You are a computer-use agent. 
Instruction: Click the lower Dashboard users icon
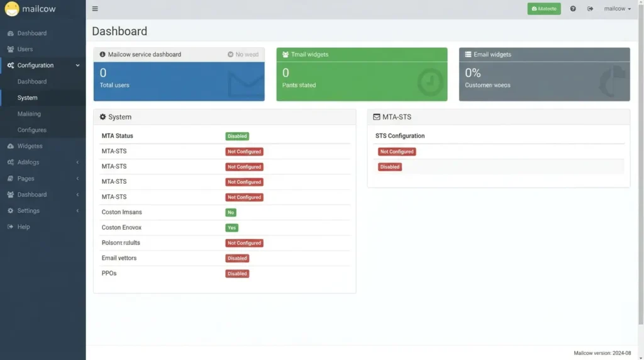10,194
